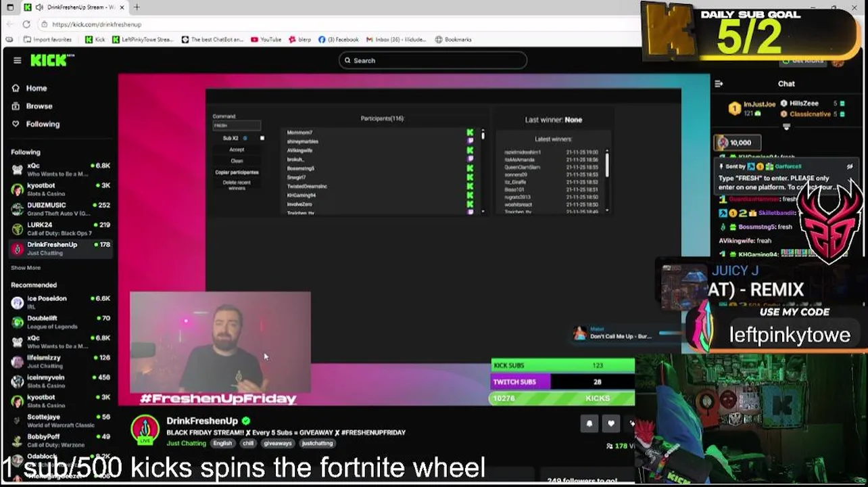This screenshot has height=487, width=868.
Task: Click the justchatting tag
Action: point(317,444)
